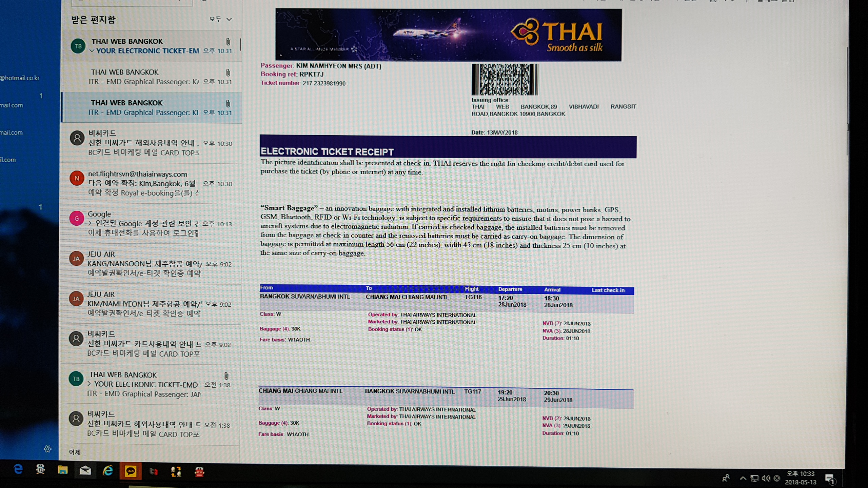Click the person avatar on 10:30 비씨카드 email
The image size is (868, 488).
[x=77, y=138]
